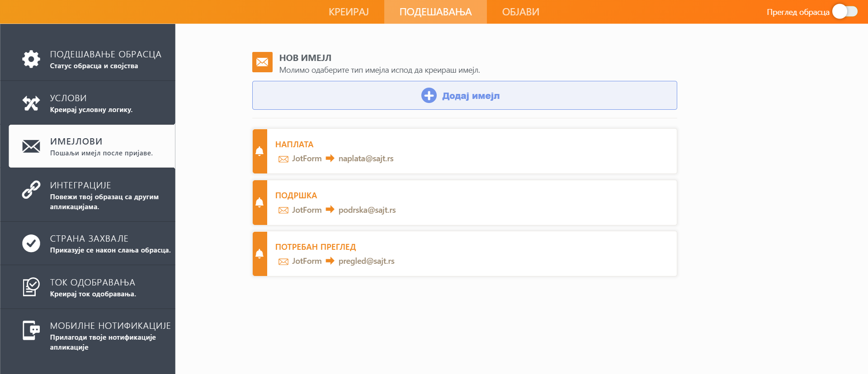Open Интеграције in the sidebar

(x=88, y=195)
